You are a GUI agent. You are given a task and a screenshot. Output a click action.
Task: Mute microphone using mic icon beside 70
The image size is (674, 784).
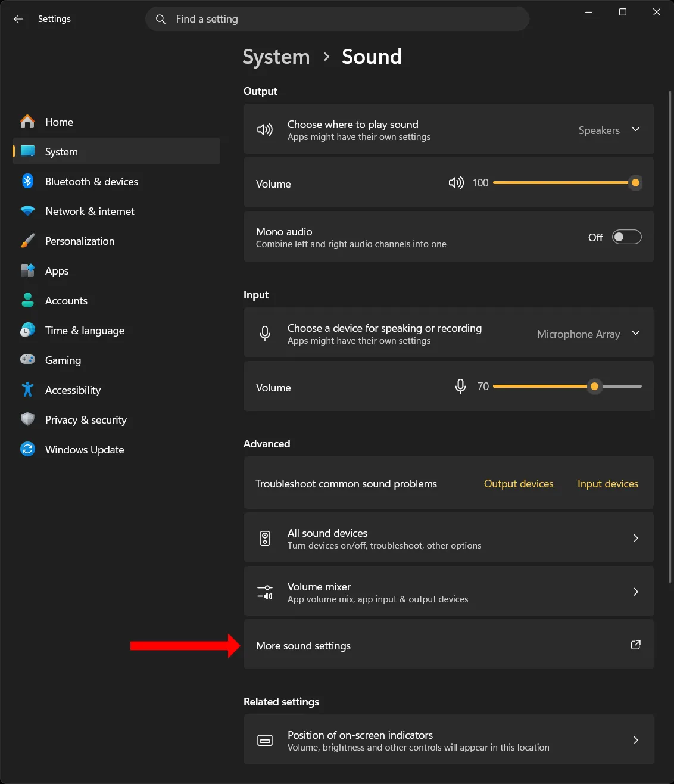coord(460,387)
